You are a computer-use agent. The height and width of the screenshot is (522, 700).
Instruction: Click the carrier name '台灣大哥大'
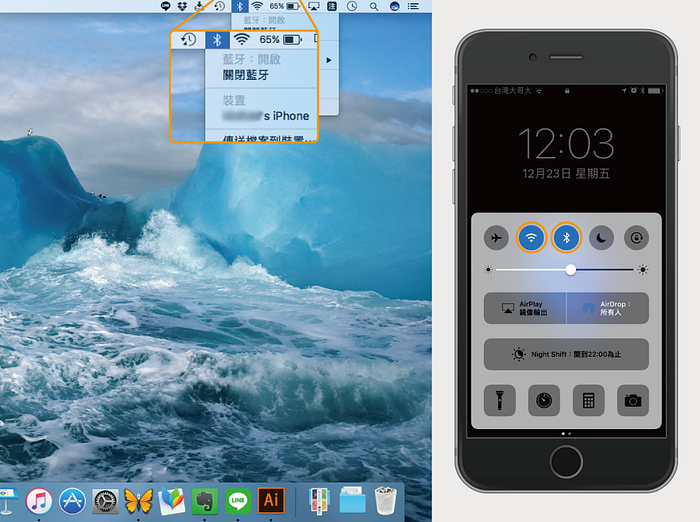pos(512,91)
